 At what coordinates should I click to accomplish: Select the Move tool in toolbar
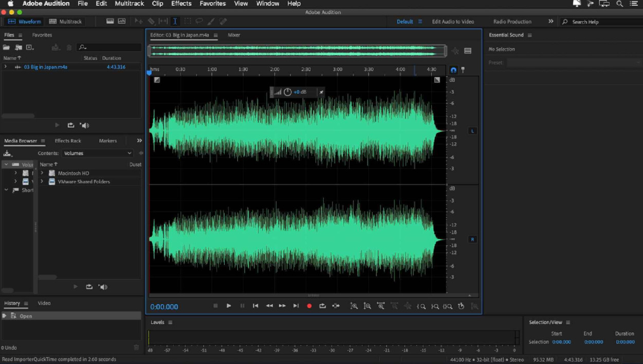click(x=139, y=21)
